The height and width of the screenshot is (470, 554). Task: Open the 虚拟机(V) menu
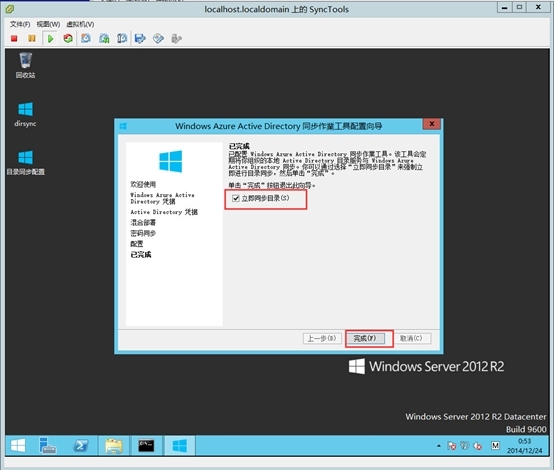[80, 24]
